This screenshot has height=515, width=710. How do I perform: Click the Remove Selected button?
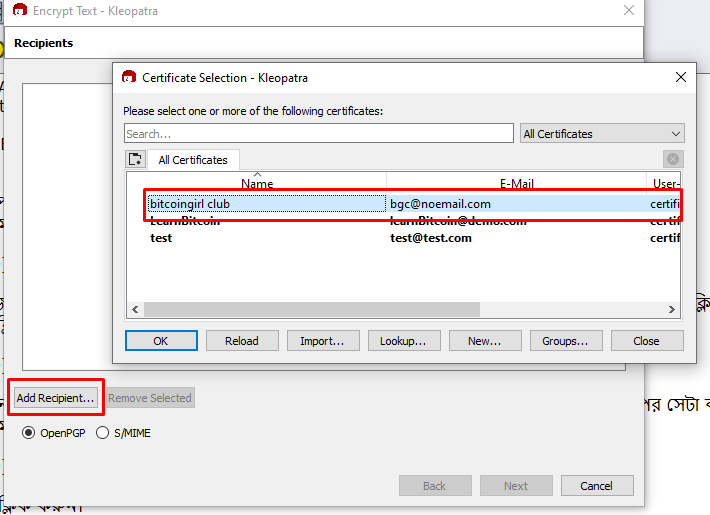(x=150, y=398)
